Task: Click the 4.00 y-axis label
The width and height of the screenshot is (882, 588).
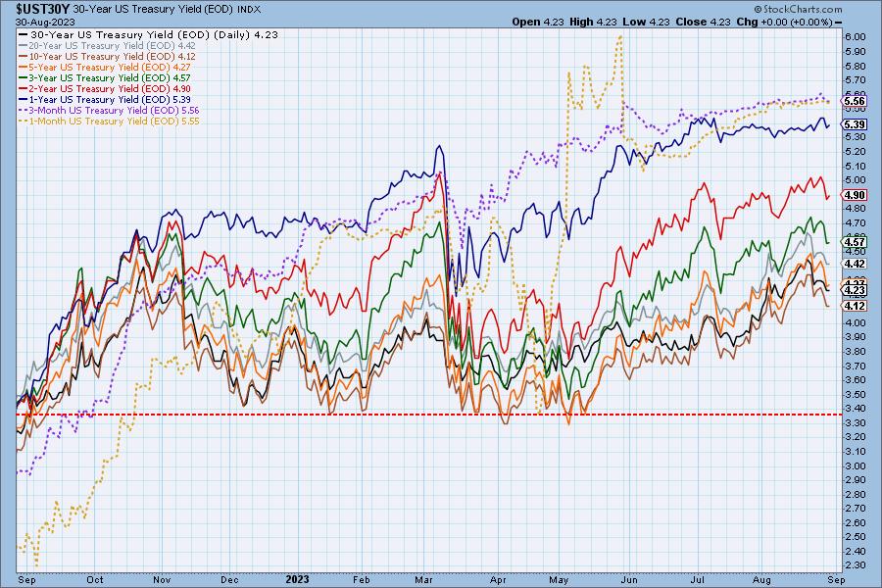Action: pos(856,323)
